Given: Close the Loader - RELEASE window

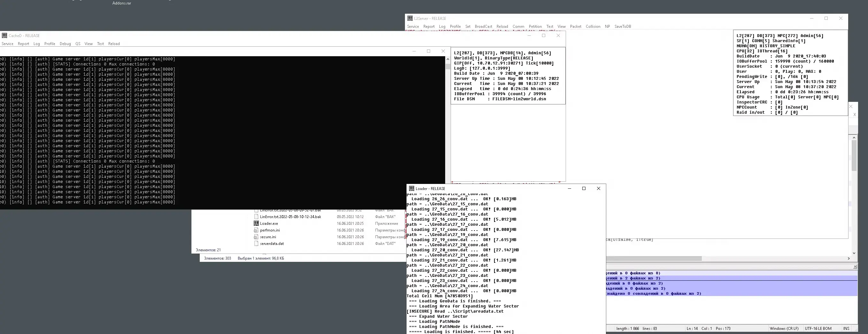Looking at the screenshot, I should pyautogui.click(x=599, y=188).
